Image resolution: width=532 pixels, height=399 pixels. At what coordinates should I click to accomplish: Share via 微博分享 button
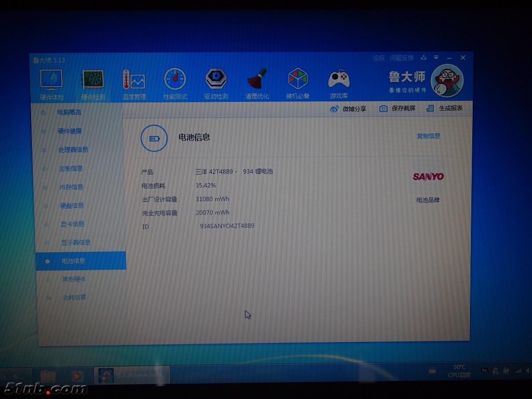pos(348,109)
